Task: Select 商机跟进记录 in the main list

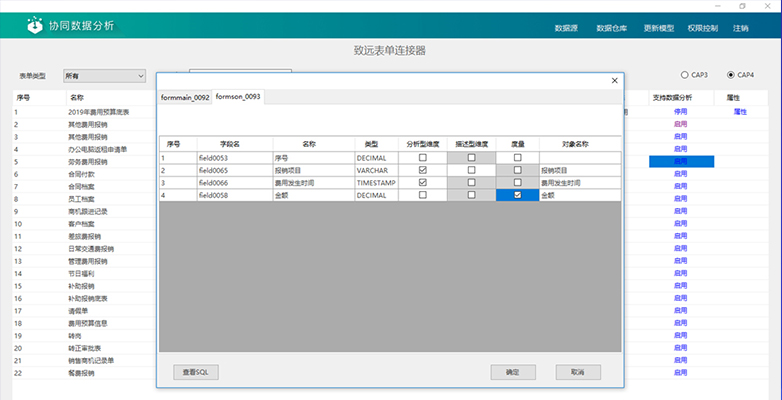Action: (x=87, y=211)
